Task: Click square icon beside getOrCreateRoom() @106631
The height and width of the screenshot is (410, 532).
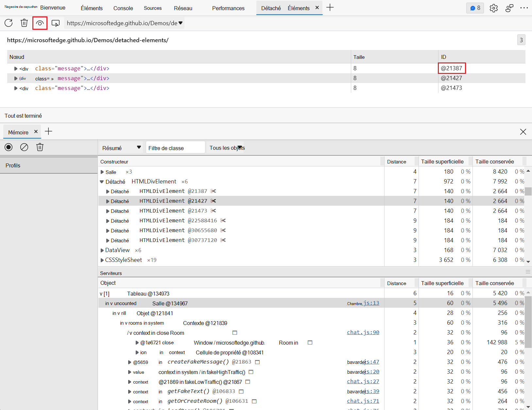Action: coord(254,401)
